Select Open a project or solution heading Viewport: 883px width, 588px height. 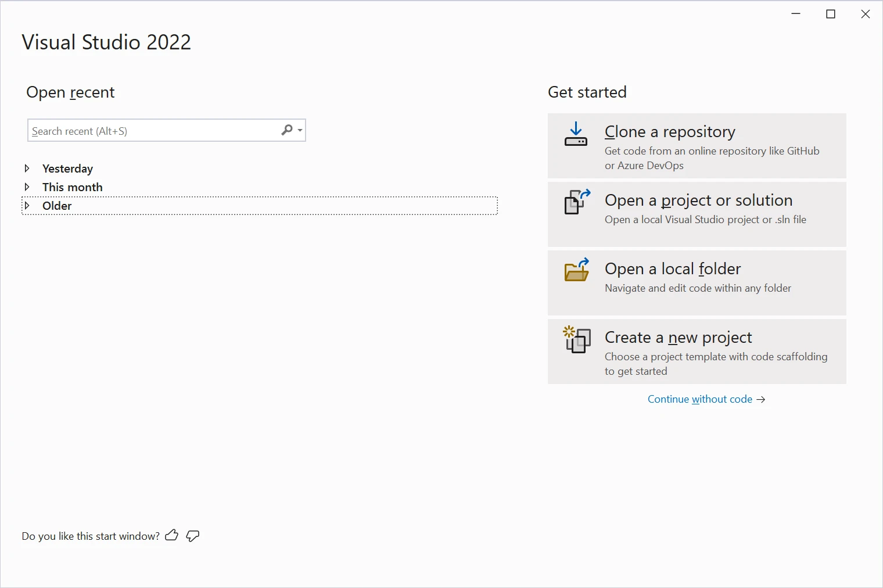click(x=698, y=200)
